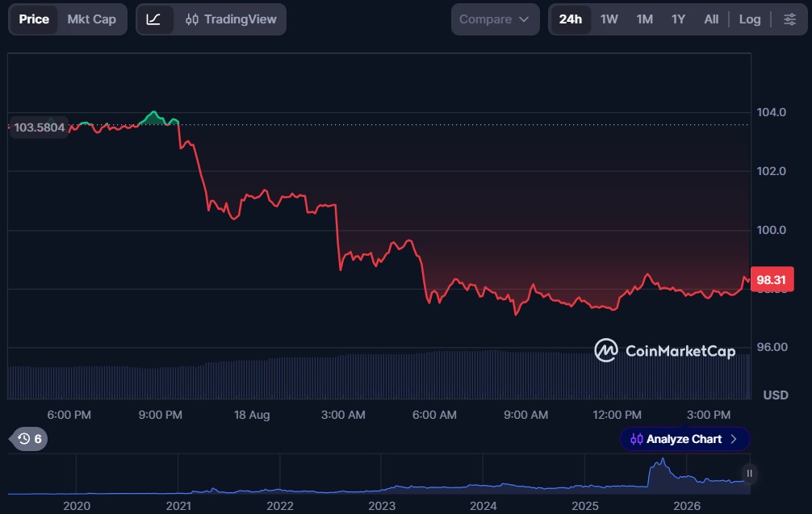812x514 pixels.
Task: Click the 2025 year label in overview
Action: coord(585,506)
